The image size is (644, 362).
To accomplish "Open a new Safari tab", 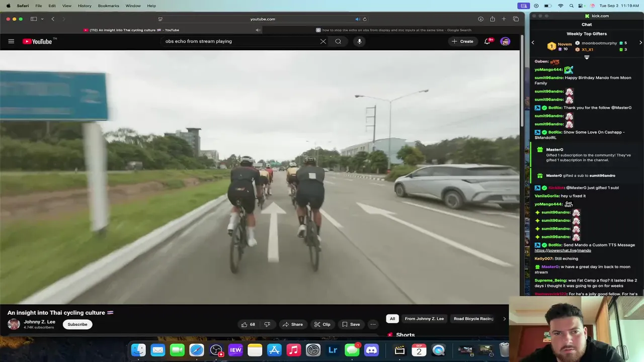I will pyautogui.click(x=504, y=19).
